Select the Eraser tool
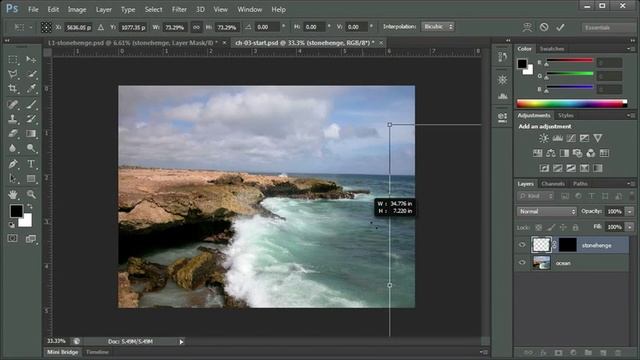 tap(13, 133)
